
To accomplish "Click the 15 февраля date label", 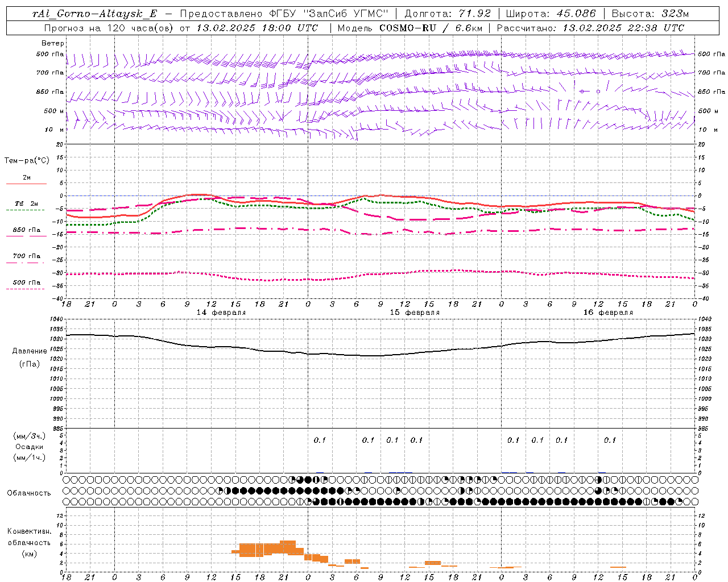I will click(x=415, y=313).
